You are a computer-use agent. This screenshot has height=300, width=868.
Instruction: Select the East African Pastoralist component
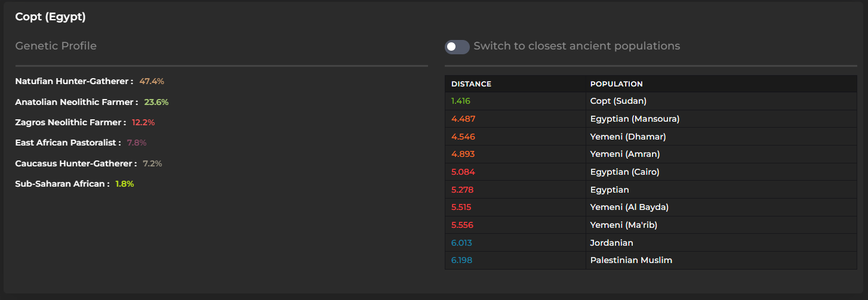click(x=68, y=143)
